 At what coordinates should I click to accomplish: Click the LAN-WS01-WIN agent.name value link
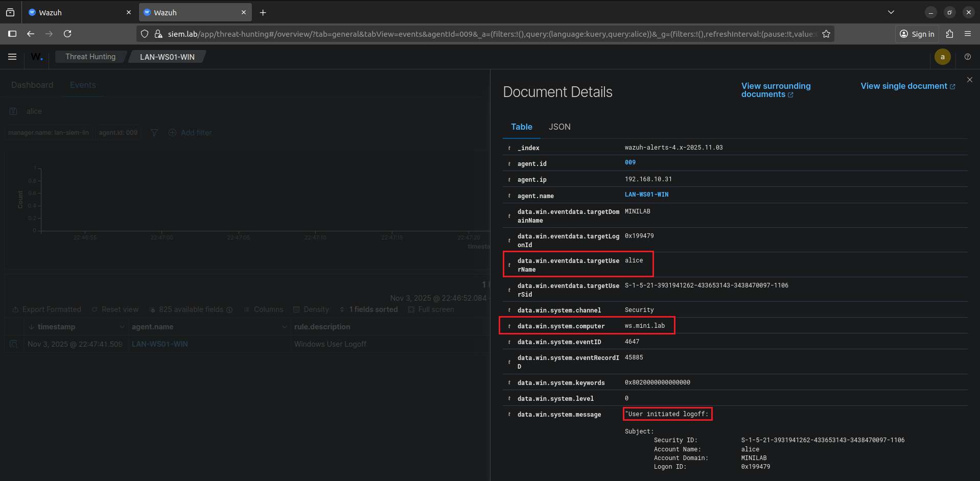coord(646,195)
